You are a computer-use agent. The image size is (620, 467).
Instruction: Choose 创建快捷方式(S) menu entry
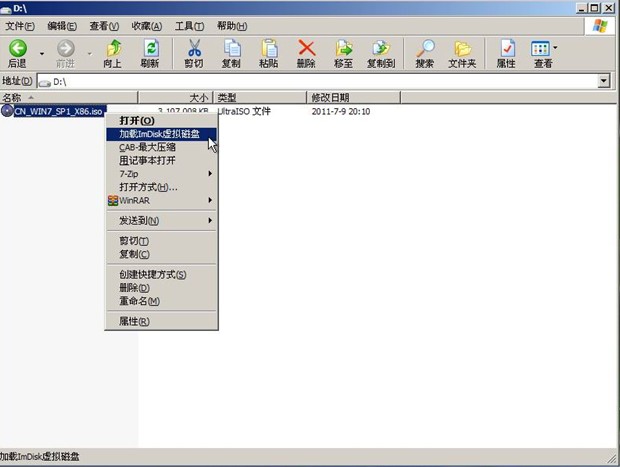pyautogui.click(x=161, y=274)
